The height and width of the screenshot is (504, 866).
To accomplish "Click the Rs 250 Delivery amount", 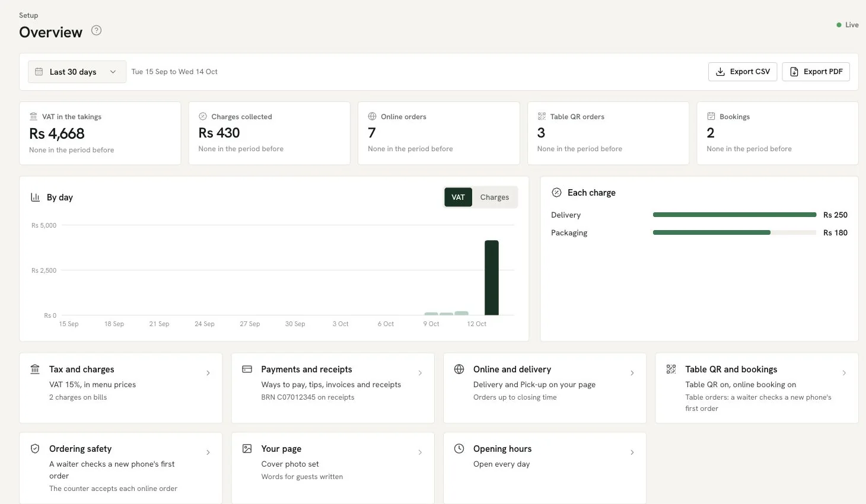I will [x=835, y=215].
